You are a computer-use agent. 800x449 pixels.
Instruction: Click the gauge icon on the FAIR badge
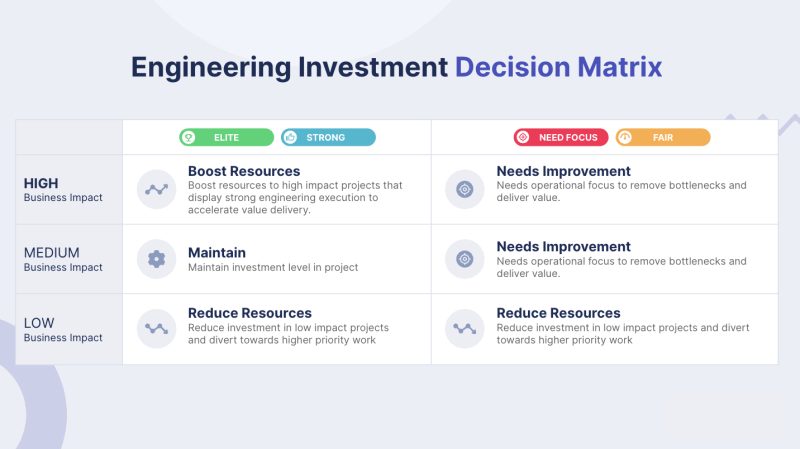point(624,137)
